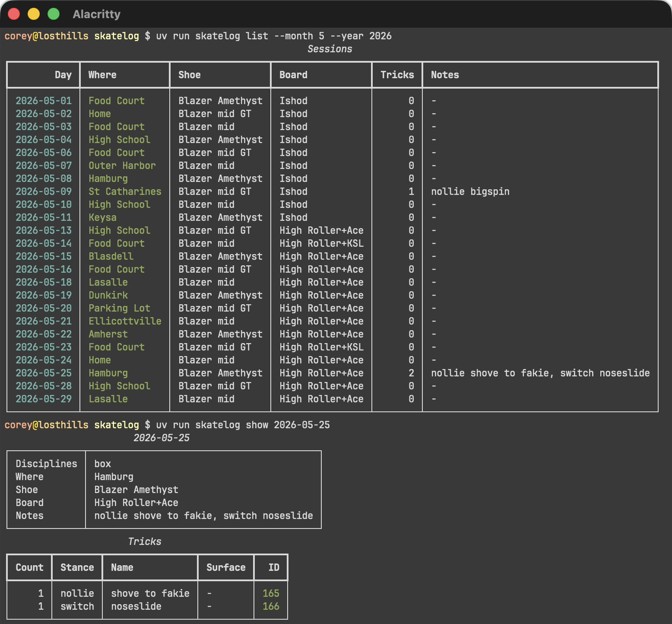Click 'Outer Harbor' location
The width and height of the screenshot is (672, 624).
122,166
